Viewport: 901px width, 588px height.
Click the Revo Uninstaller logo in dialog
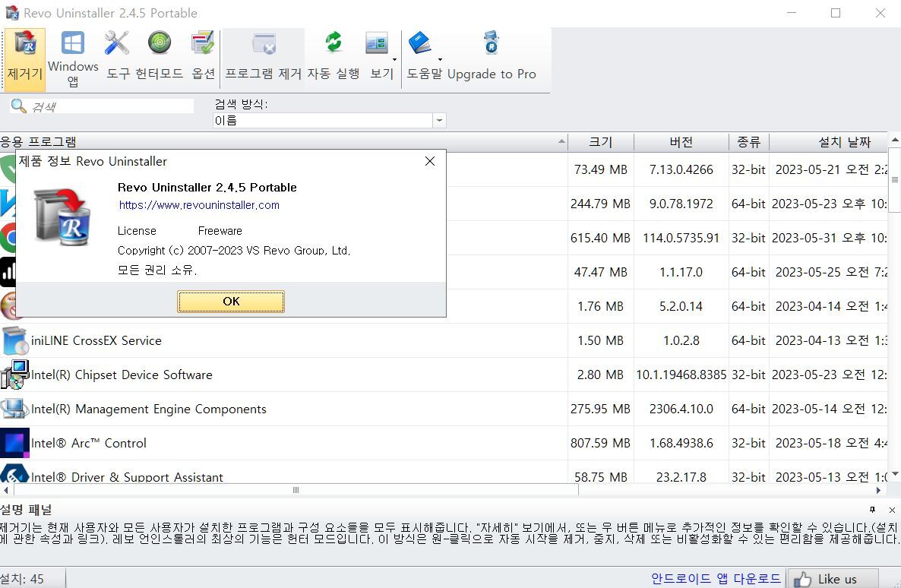[x=62, y=217]
